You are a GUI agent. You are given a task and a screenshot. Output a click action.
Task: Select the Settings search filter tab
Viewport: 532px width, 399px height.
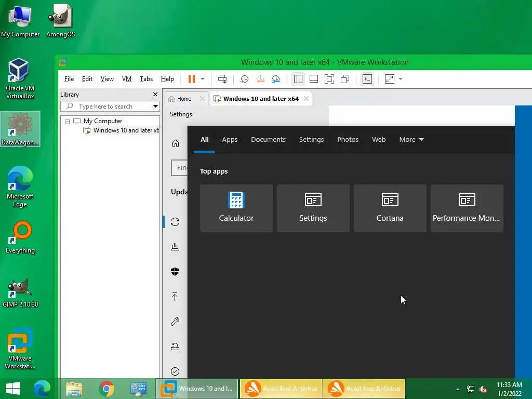pyautogui.click(x=312, y=139)
